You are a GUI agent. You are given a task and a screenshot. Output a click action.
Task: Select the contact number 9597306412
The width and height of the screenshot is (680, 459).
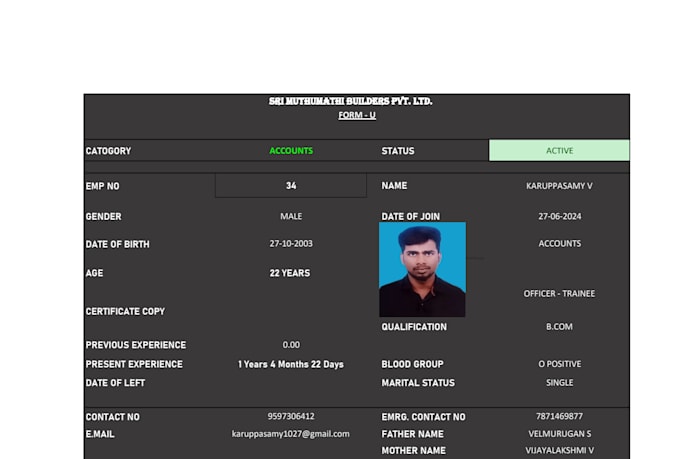pos(291,416)
